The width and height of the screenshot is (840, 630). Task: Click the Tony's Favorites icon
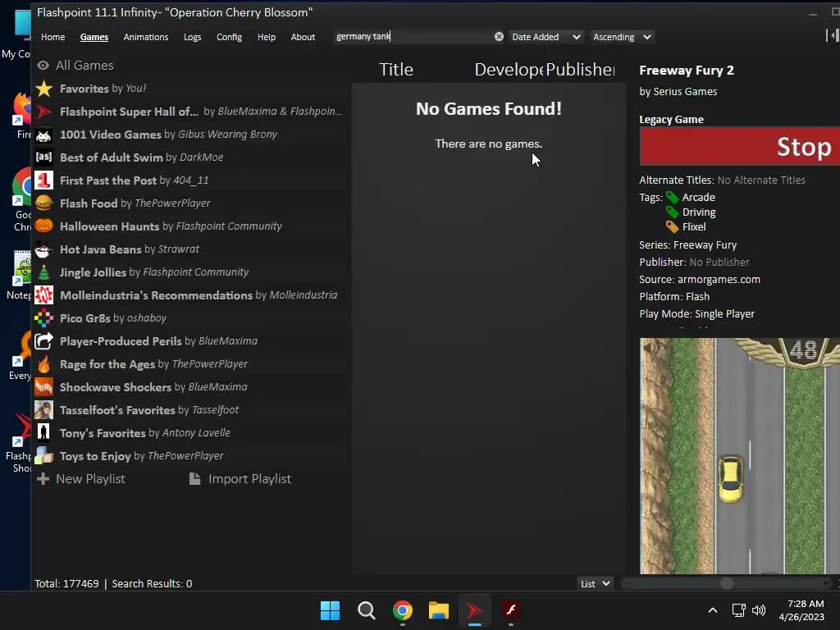[44, 433]
